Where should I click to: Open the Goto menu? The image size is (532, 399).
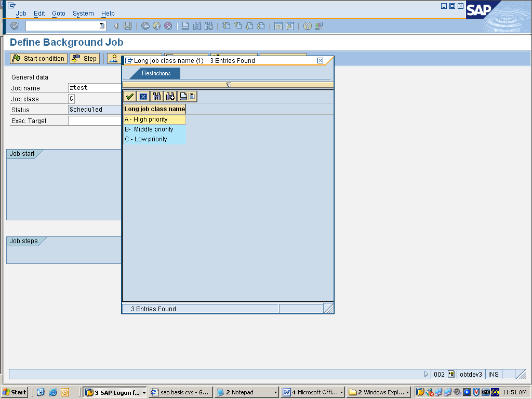pyautogui.click(x=59, y=14)
